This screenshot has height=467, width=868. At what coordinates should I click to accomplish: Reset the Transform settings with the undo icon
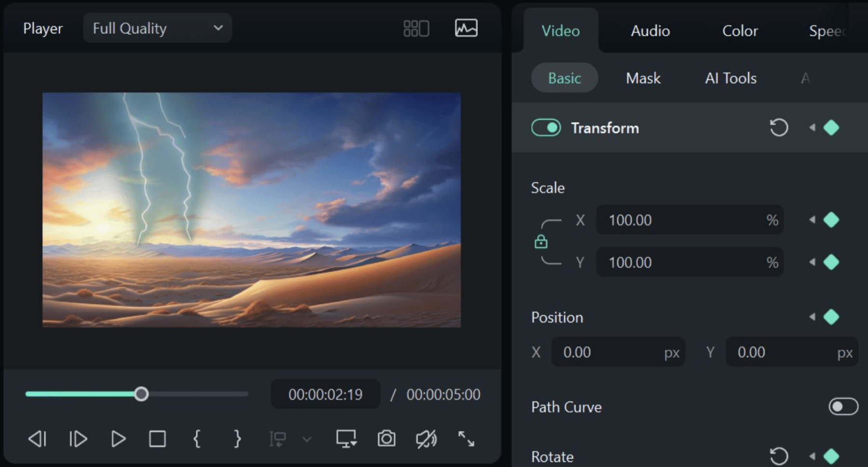coord(778,128)
